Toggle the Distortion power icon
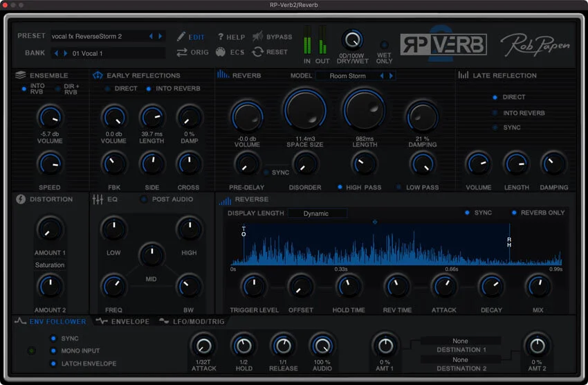This screenshot has height=385, width=588. [21, 199]
